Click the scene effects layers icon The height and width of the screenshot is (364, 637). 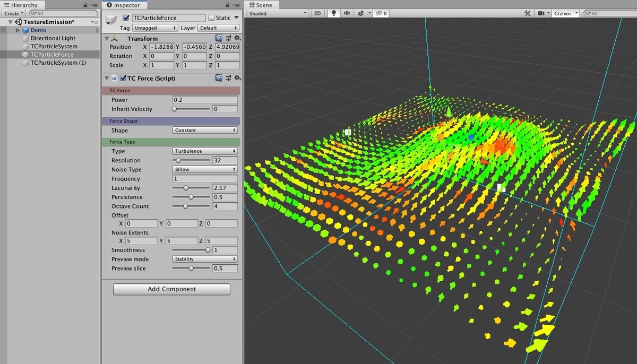(361, 13)
